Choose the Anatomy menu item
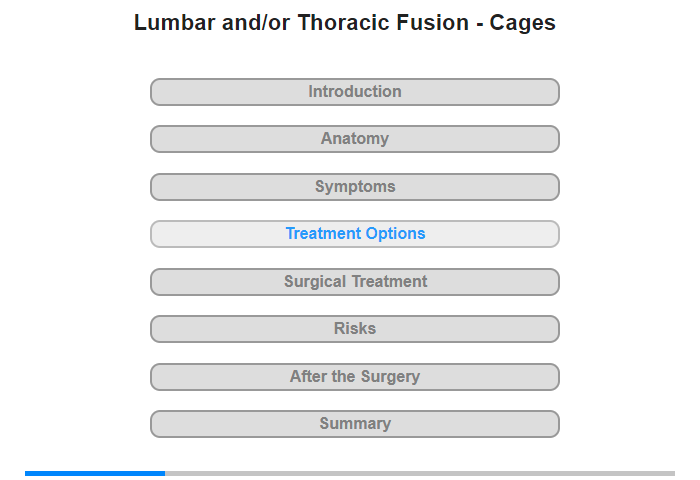This screenshot has height=480, width=700. click(354, 139)
